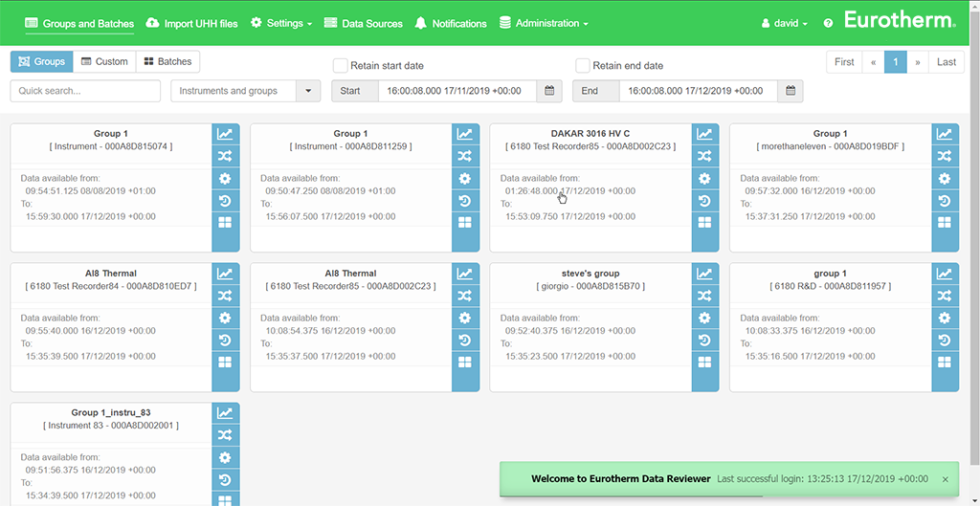The image size is (980, 506).
Task: Switch to the Batches tab
Action: click(167, 61)
